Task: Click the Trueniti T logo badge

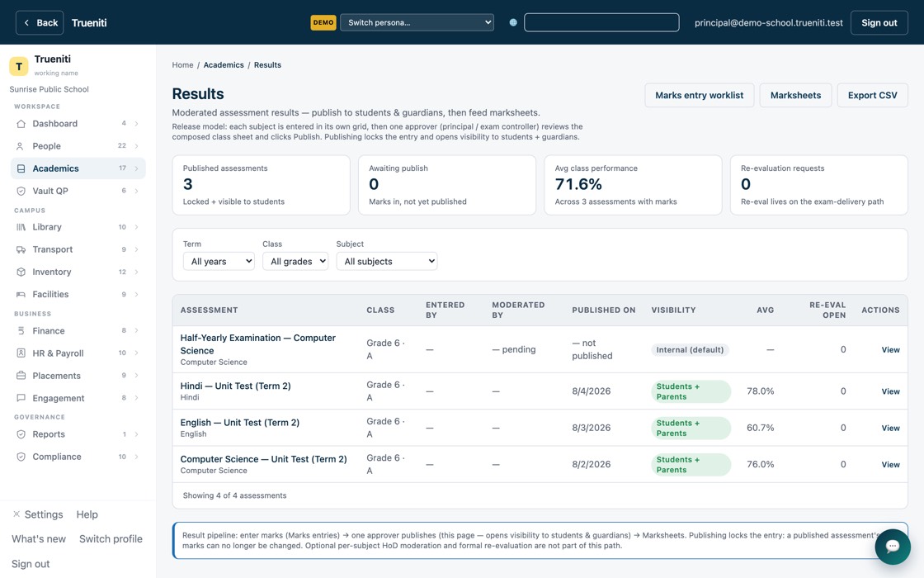Action: click(19, 66)
